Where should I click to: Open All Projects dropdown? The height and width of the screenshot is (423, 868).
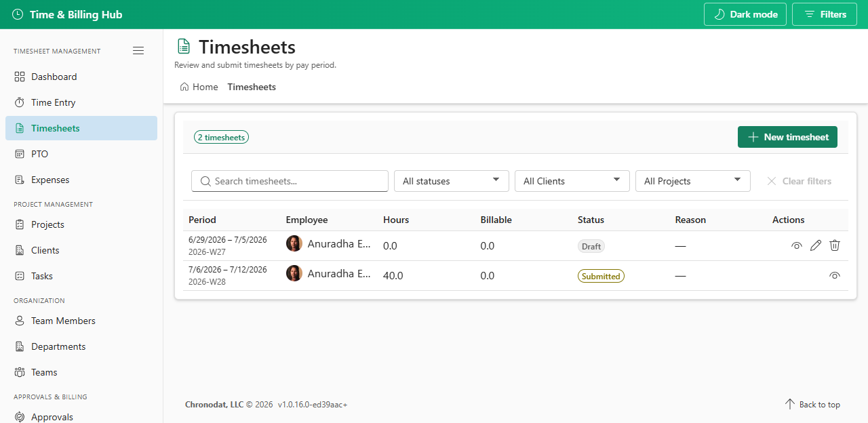click(693, 181)
